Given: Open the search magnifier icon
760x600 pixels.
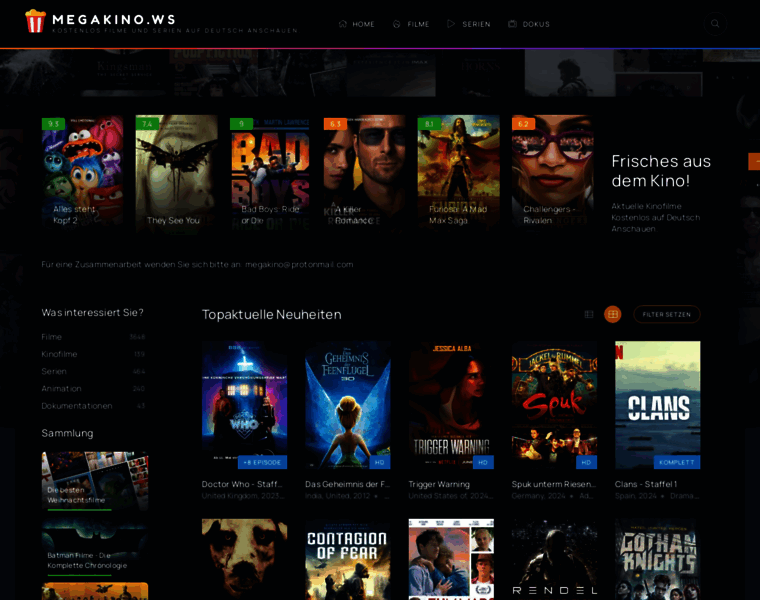Looking at the screenshot, I should [x=715, y=24].
